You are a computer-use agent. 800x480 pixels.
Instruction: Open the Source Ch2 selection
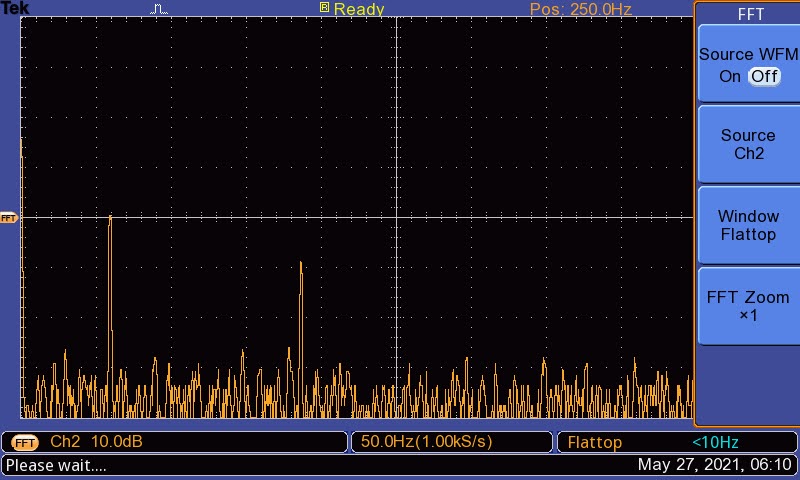[x=748, y=145]
